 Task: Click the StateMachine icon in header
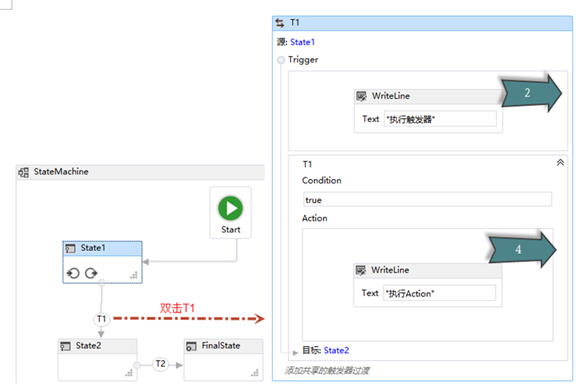click(x=24, y=172)
